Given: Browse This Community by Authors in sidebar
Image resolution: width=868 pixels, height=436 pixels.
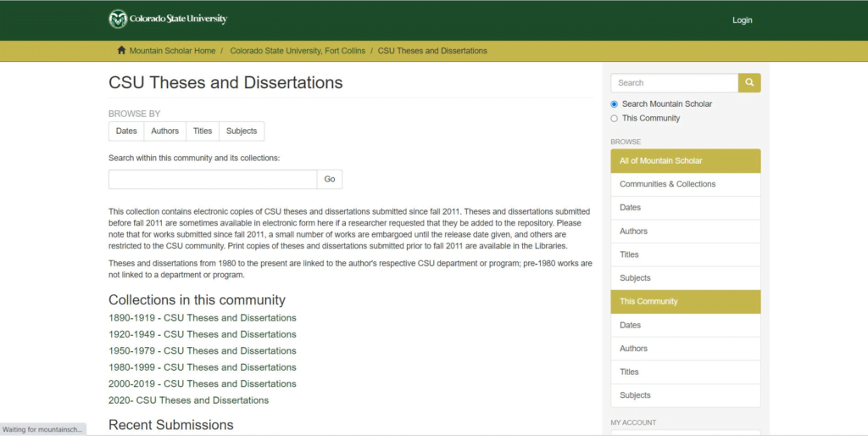Looking at the screenshot, I should [x=685, y=349].
